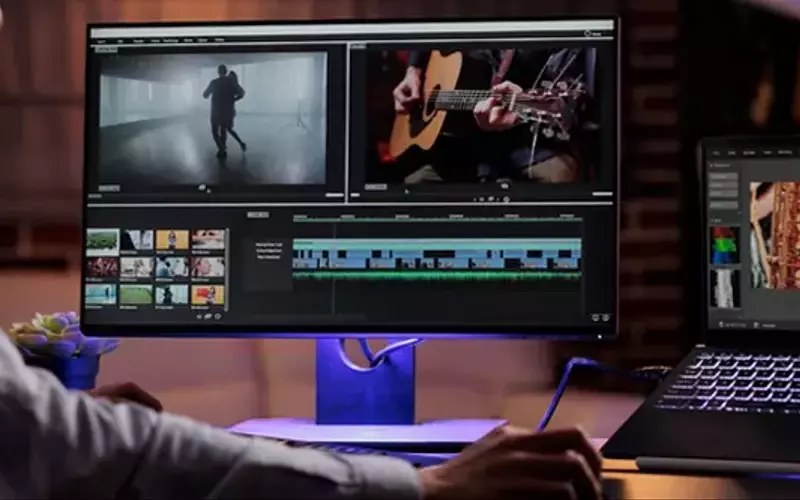Viewport: 800px width, 500px height.
Task: Click the dancing couple source preview
Action: 213,117
